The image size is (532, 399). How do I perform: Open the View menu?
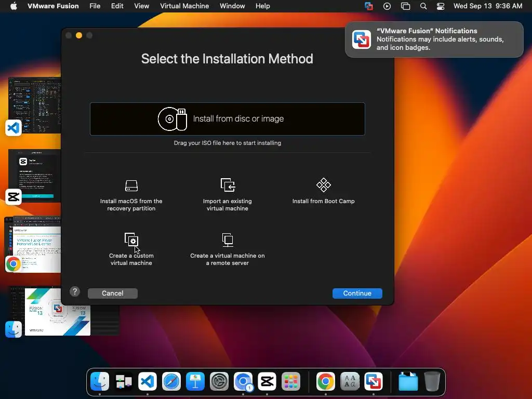point(141,6)
